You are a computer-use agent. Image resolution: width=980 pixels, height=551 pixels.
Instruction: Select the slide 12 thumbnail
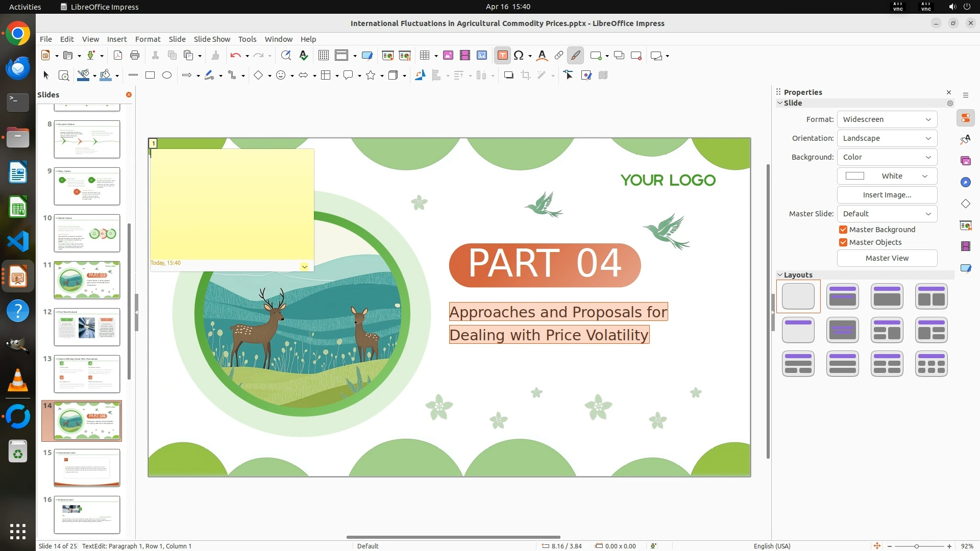tap(87, 327)
